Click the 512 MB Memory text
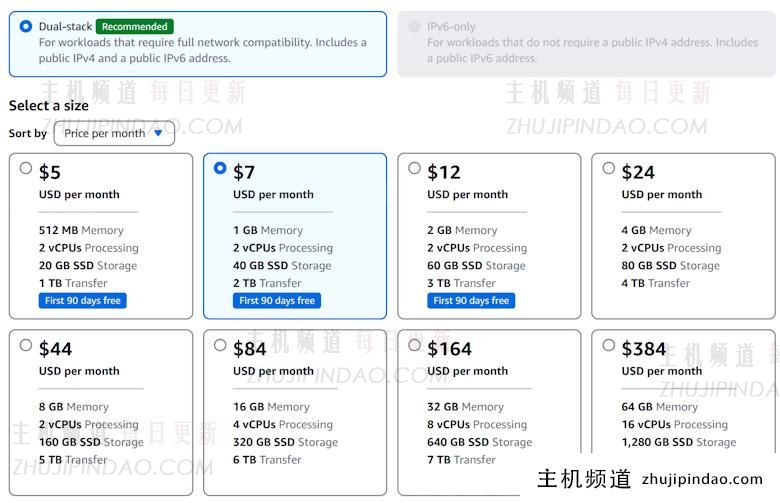Image resolution: width=780 pixels, height=503 pixels. point(81,230)
